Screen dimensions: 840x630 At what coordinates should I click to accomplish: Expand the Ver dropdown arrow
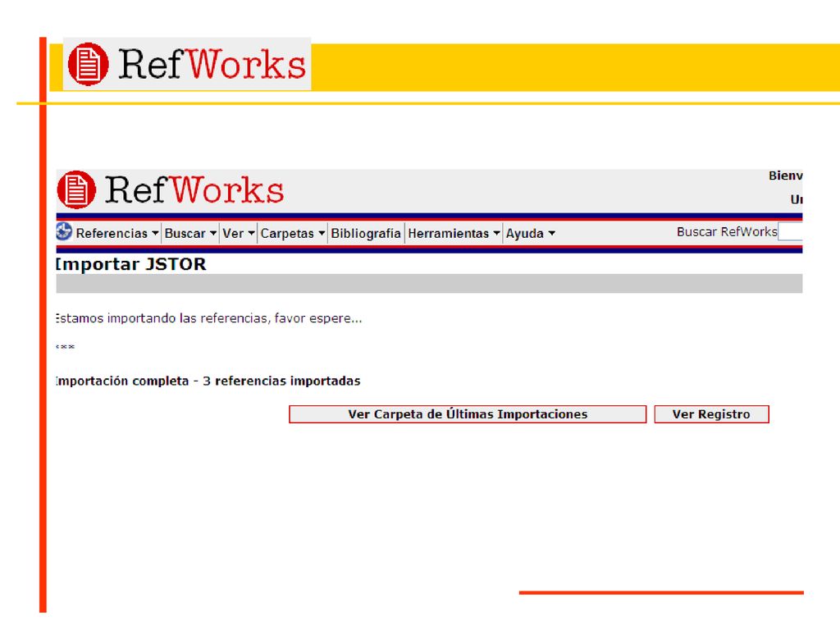(251, 233)
